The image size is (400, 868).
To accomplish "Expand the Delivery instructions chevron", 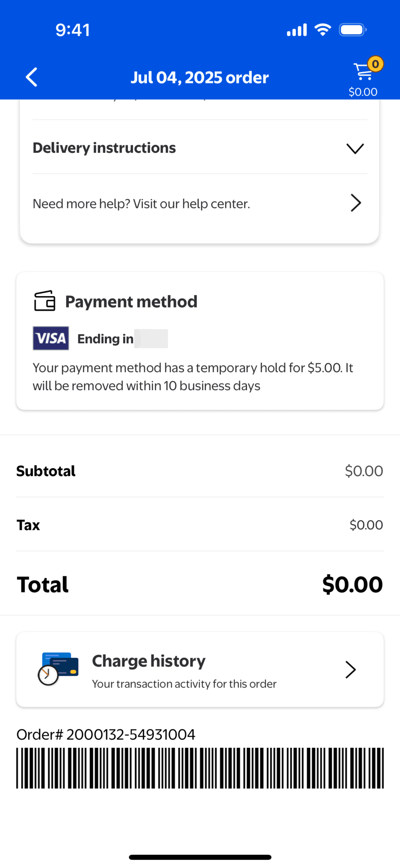I will pos(355,148).
